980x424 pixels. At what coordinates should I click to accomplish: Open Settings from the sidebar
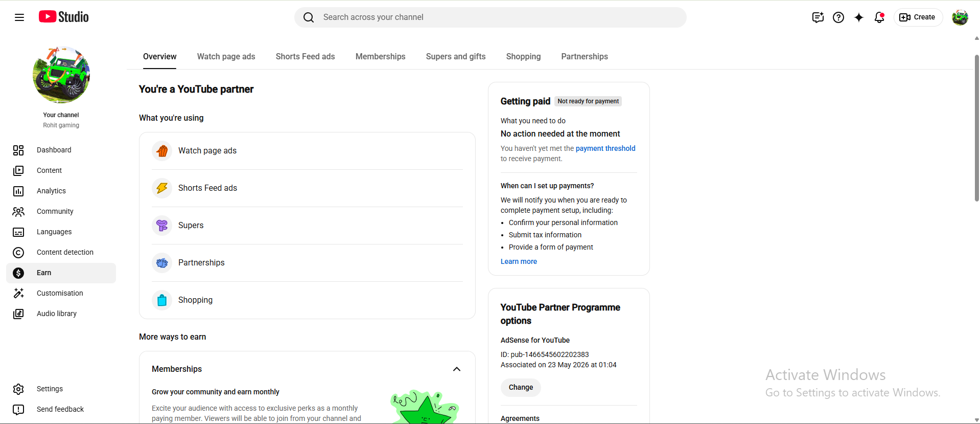[x=61, y=389]
